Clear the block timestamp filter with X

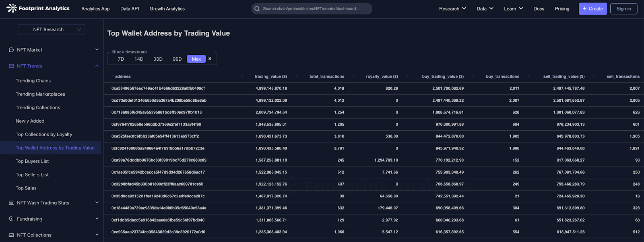[x=210, y=59]
